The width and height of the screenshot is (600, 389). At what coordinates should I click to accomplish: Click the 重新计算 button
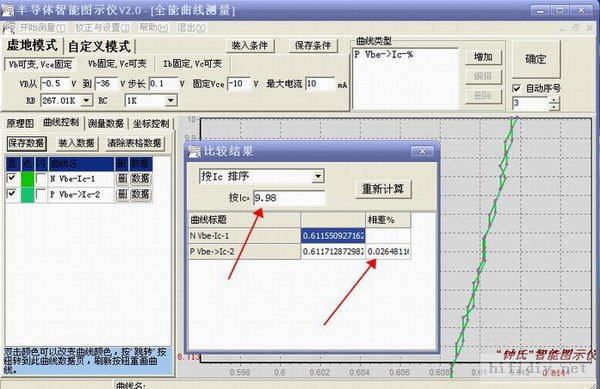383,189
